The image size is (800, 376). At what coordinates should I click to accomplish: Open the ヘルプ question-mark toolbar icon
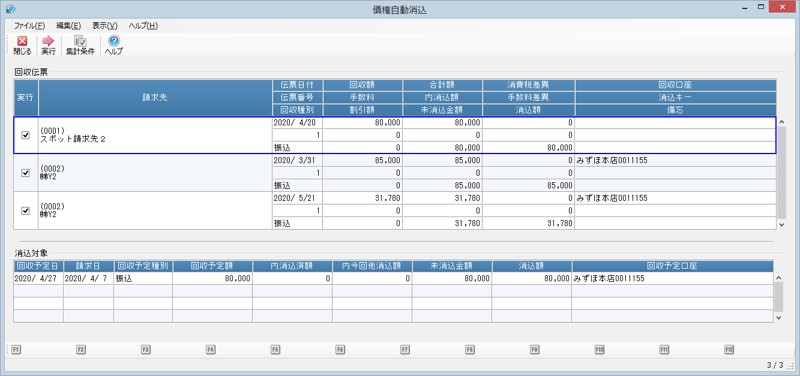114,45
